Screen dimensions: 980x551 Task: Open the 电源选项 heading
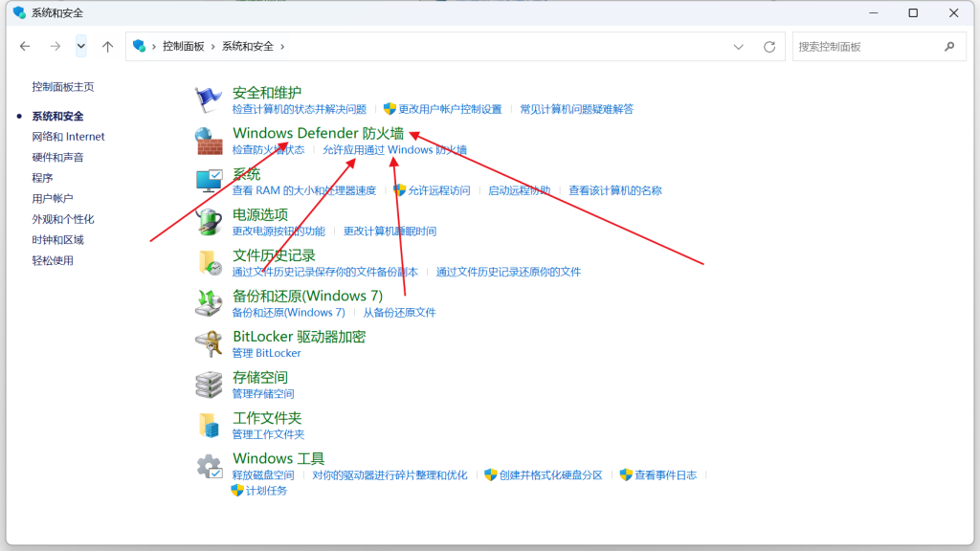(260, 214)
